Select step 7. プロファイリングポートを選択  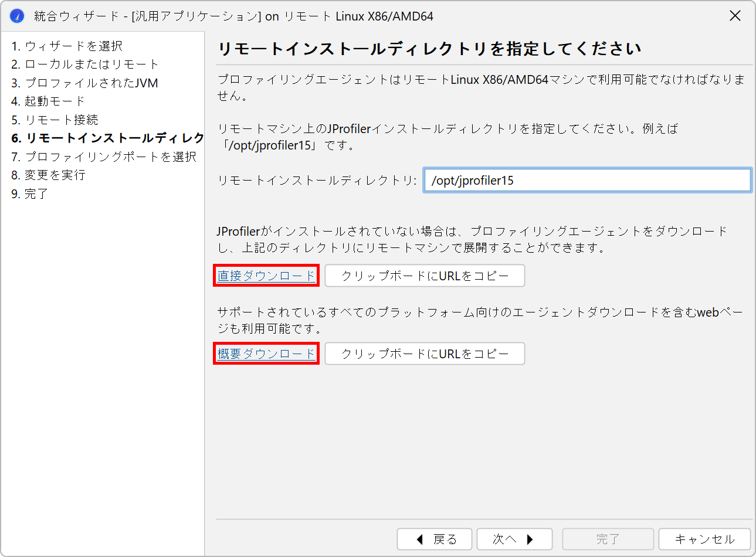tap(104, 157)
